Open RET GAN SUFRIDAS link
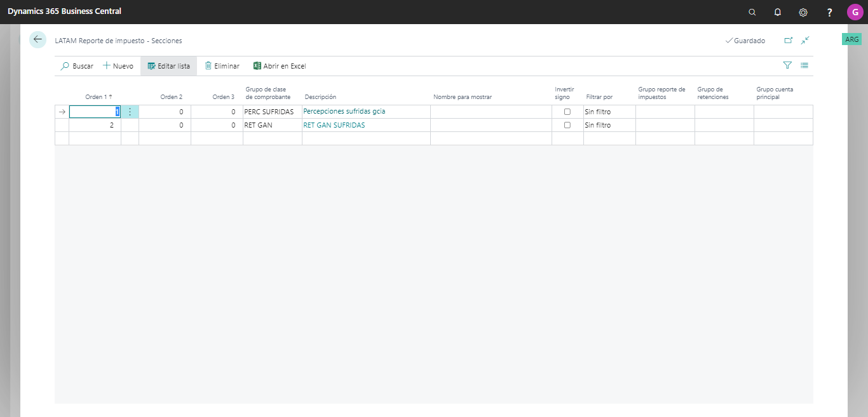868x417 pixels. click(334, 125)
